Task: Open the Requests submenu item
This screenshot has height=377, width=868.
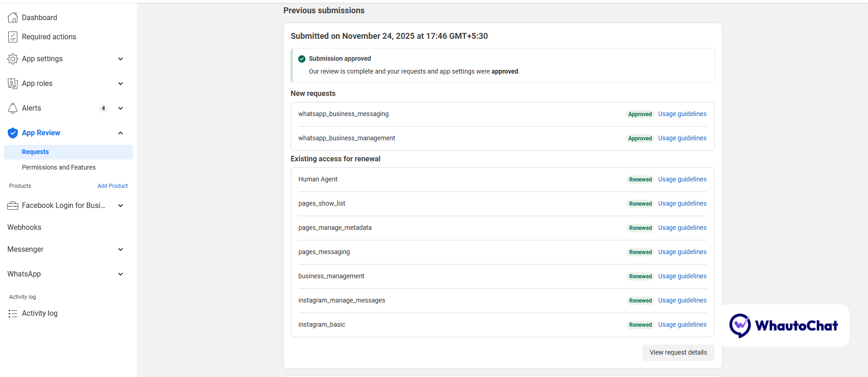Action: 35,152
